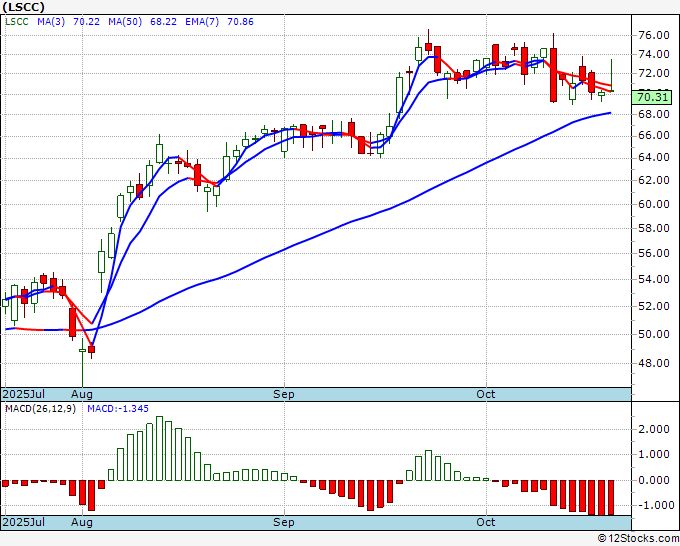Select the 50.00 price axis label
This screenshot has width=680, height=546.
pos(654,334)
